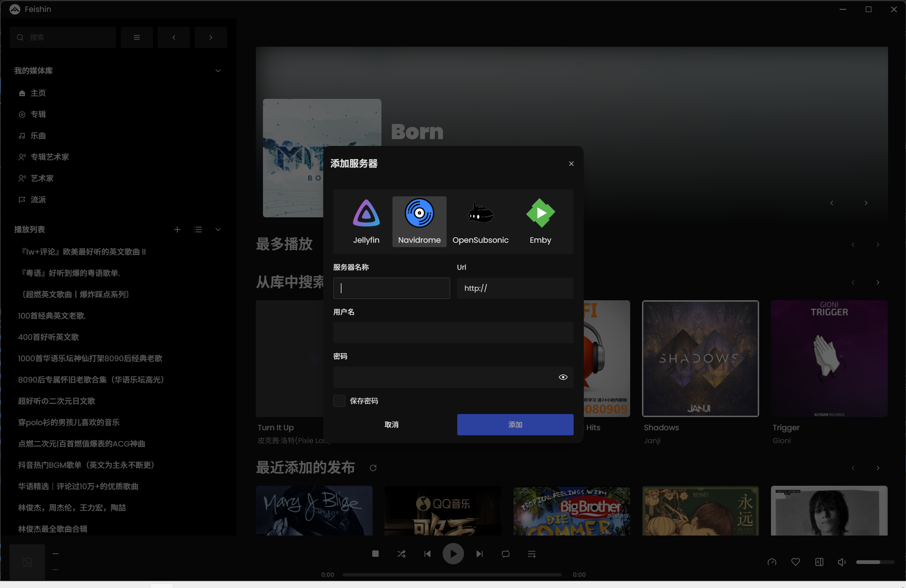Navigate forward with right arrow button
906x588 pixels.
pos(211,37)
